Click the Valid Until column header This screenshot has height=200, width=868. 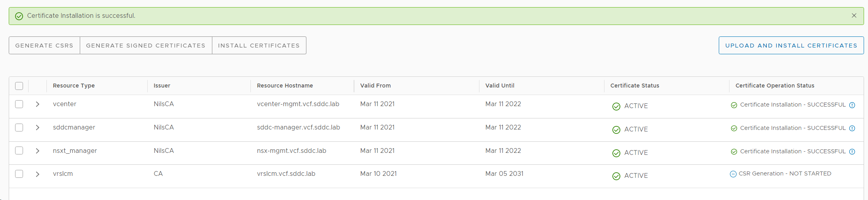[x=500, y=86]
